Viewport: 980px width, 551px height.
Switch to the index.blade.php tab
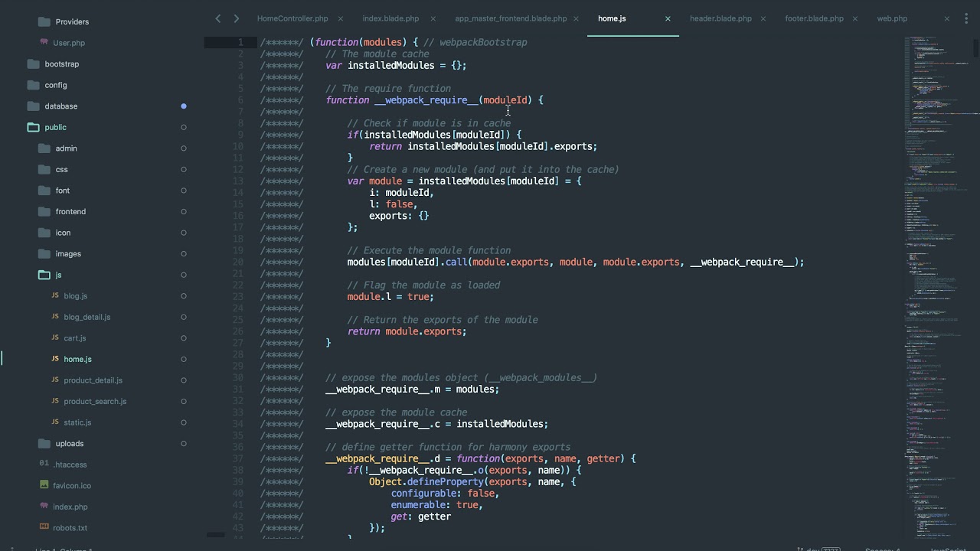(x=390, y=18)
